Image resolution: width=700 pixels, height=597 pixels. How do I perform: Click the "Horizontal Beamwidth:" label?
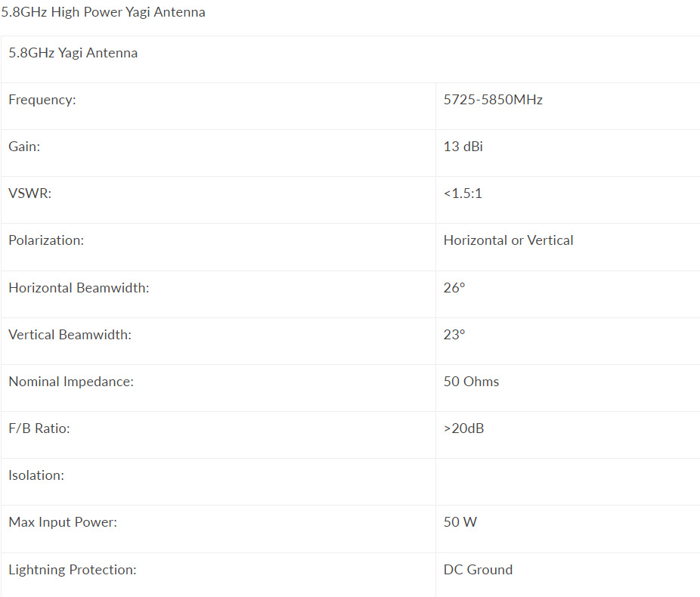point(79,288)
